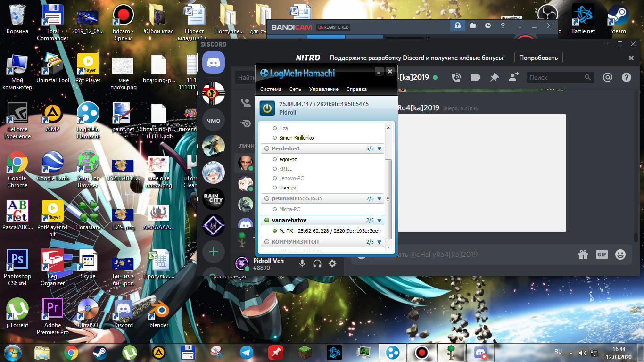Image resolution: width=644 pixels, height=362 pixels.
Task: Open Bandicam help question mark
Action: [503, 25]
